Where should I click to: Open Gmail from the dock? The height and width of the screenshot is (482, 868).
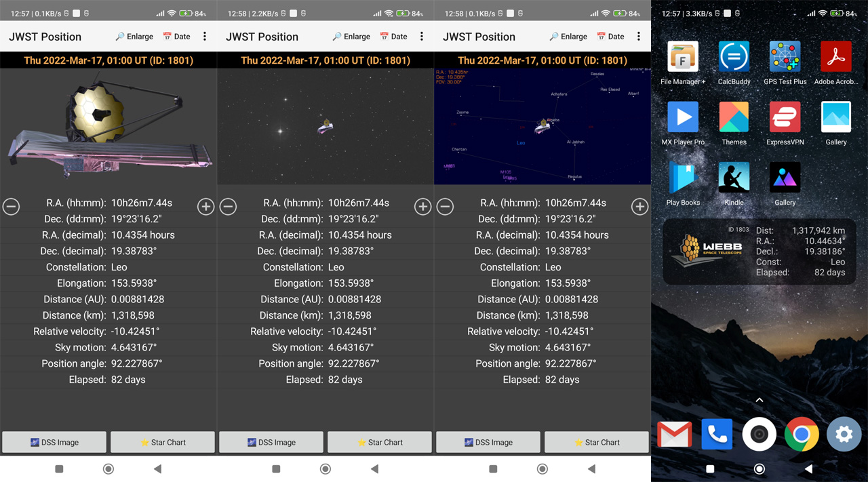pos(675,434)
